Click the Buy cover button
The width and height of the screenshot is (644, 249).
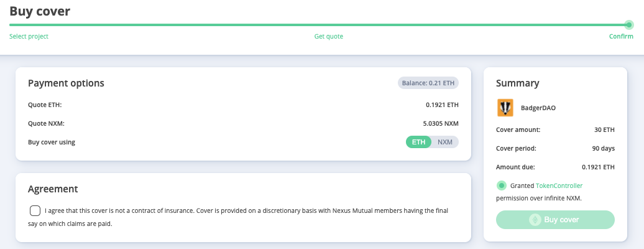tap(555, 220)
